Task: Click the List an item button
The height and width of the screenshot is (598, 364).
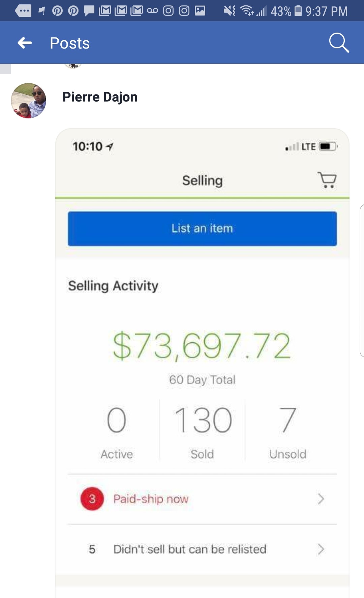Action: (202, 229)
